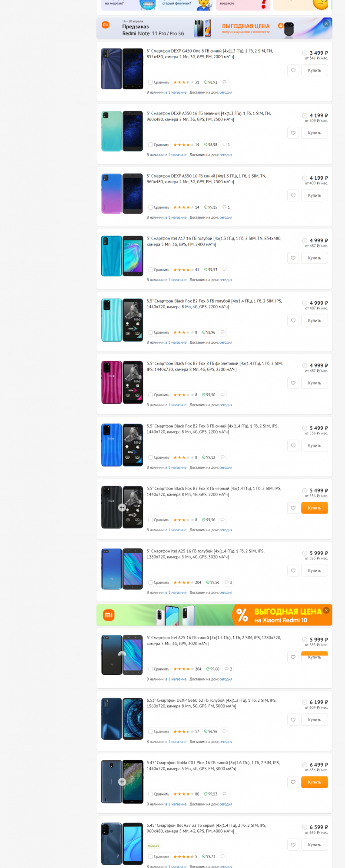Click comment icon for DEXP A350 зеленый
Screen dimensions: 345x868
(226, 145)
